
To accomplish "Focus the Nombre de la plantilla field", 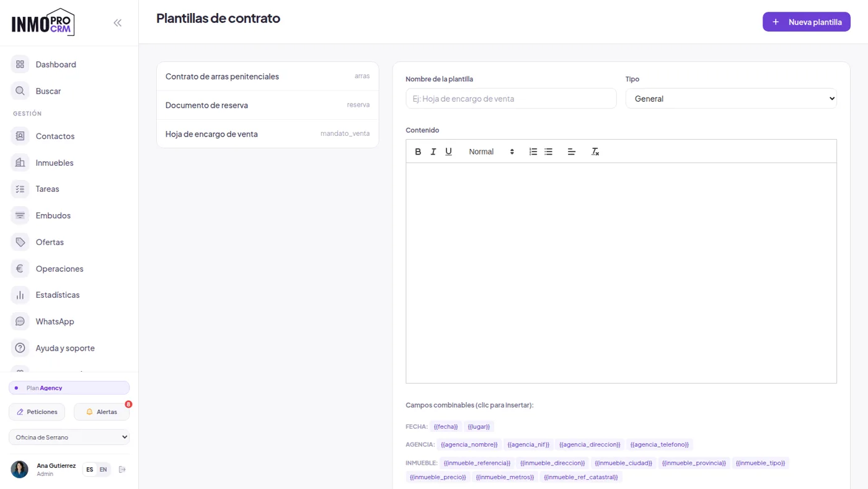I will click(511, 99).
